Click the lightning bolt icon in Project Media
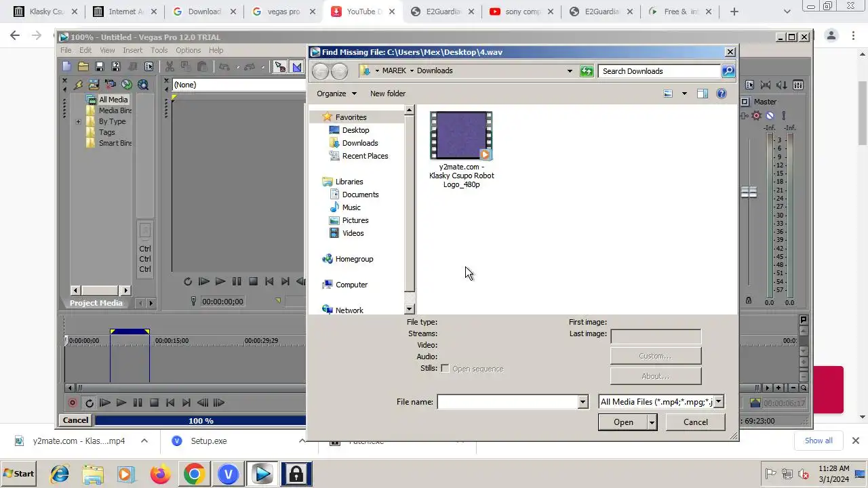The image size is (868, 488). 78,85
